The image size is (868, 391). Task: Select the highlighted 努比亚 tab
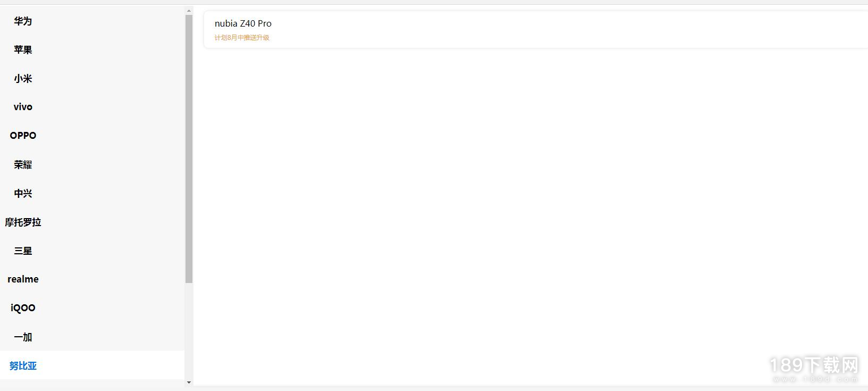coord(23,366)
